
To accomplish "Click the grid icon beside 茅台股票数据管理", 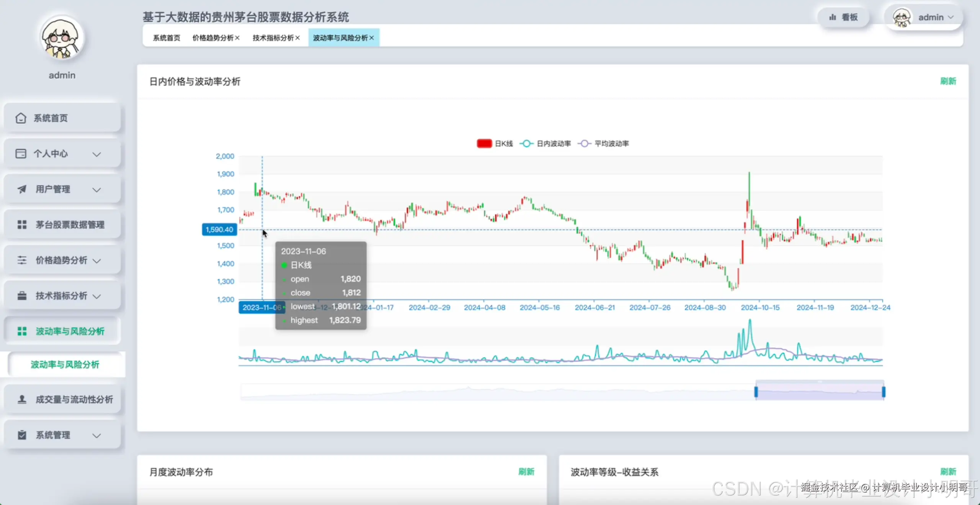I will click(x=22, y=225).
